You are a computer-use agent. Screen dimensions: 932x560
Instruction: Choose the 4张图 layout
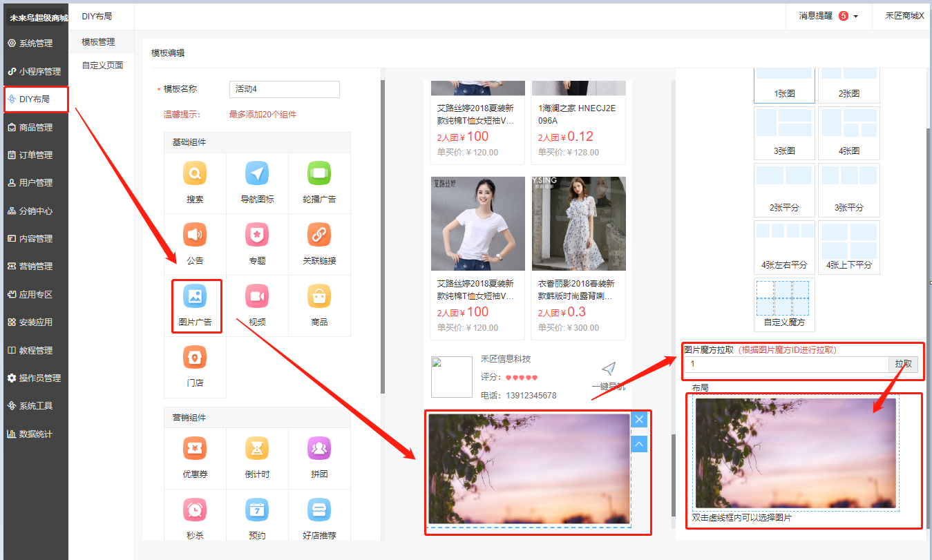pos(848,133)
